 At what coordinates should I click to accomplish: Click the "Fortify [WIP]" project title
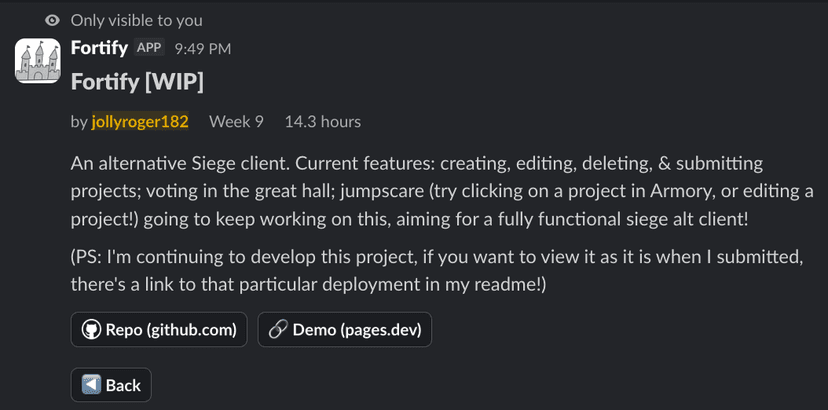(x=137, y=81)
